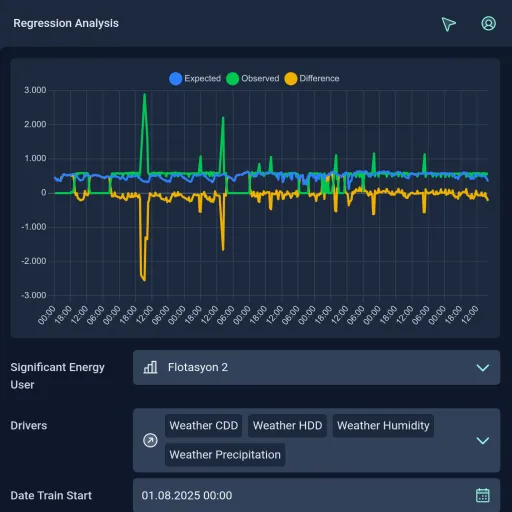Click the 3.000 y-axis label
Screen dimensions: 512x512
(x=35, y=90)
